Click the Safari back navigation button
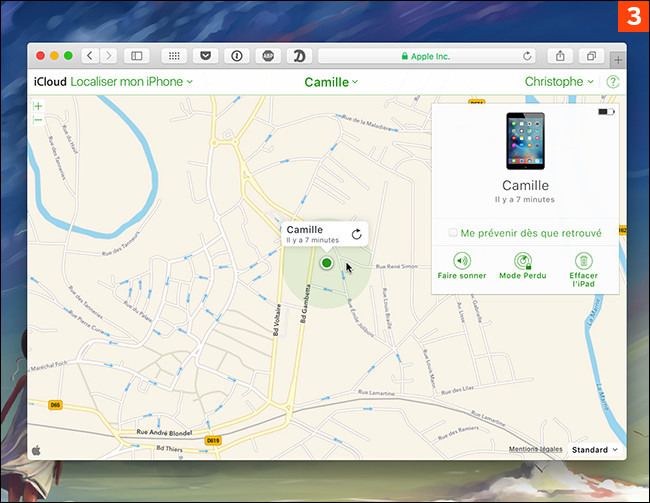 [x=90, y=56]
